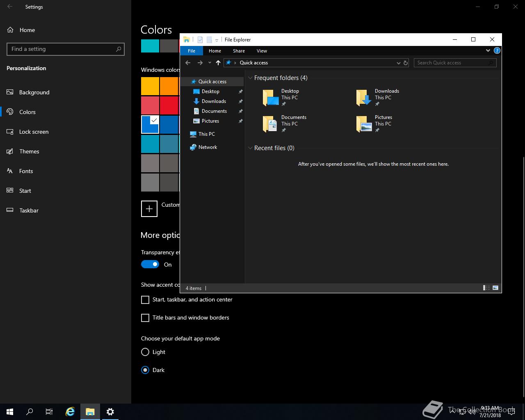Pick the yellow gold Windows color swatch

pos(150,86)
